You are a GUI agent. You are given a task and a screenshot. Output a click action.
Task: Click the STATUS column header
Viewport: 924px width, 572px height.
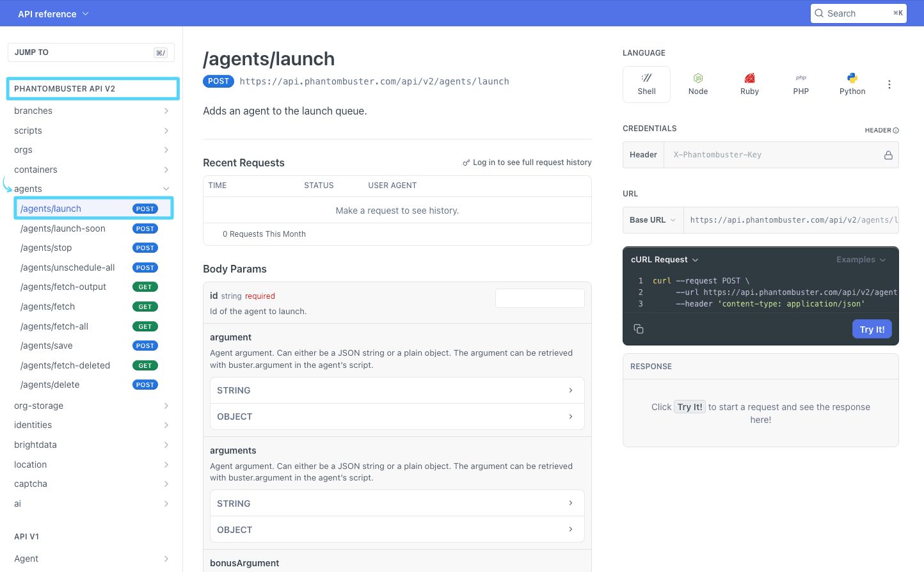(x=319, y=186)
